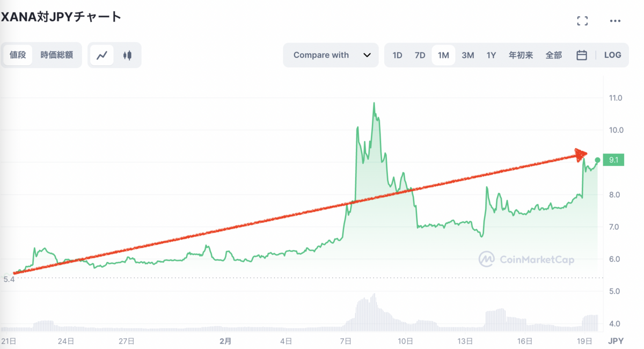Image resolution: width=644 pixels, height=349 pixels.
Task: Click the 19日 date label
Action: tap(584, 341)
